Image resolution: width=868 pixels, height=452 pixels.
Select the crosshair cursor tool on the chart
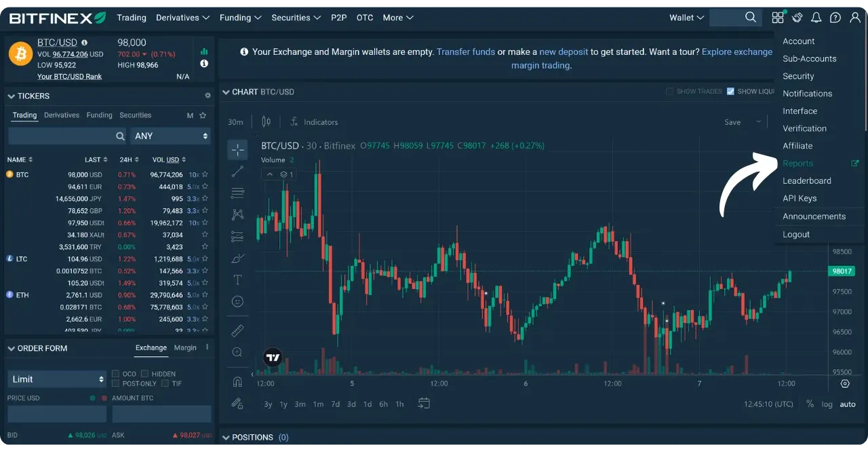tap(237, 149)
